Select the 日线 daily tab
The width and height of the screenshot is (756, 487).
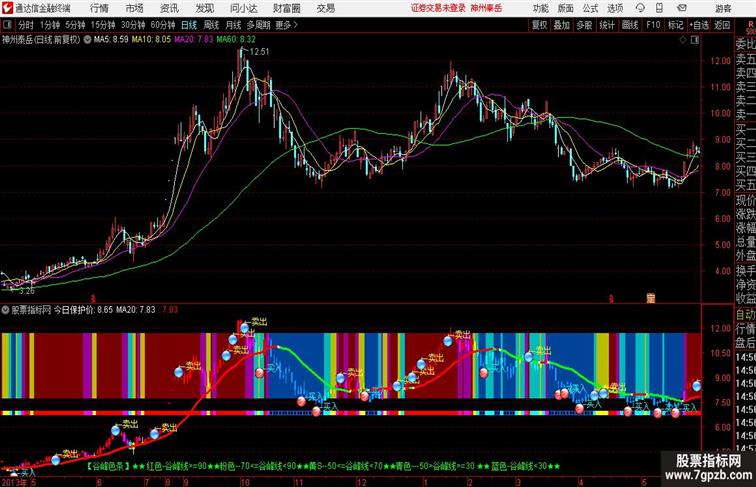189,25
